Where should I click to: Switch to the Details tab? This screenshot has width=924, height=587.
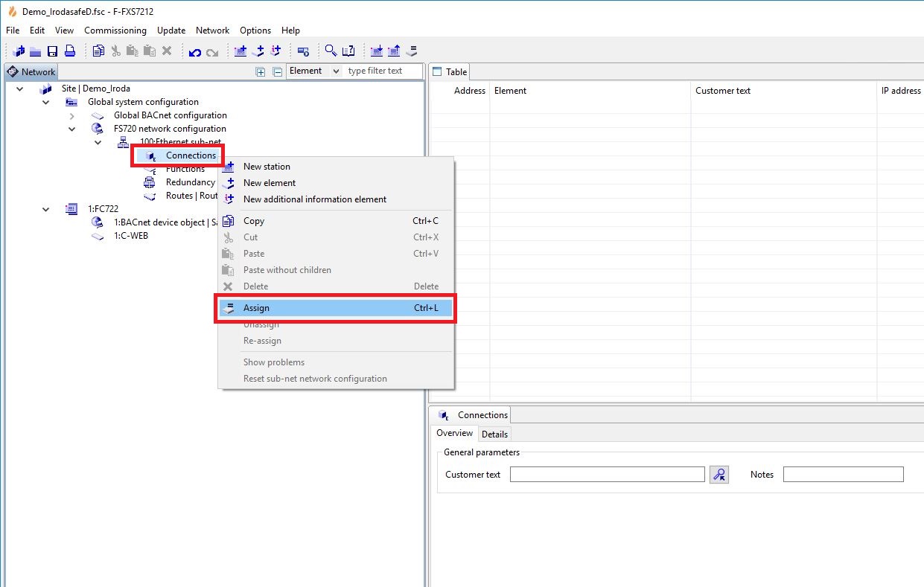coord(494,434)
